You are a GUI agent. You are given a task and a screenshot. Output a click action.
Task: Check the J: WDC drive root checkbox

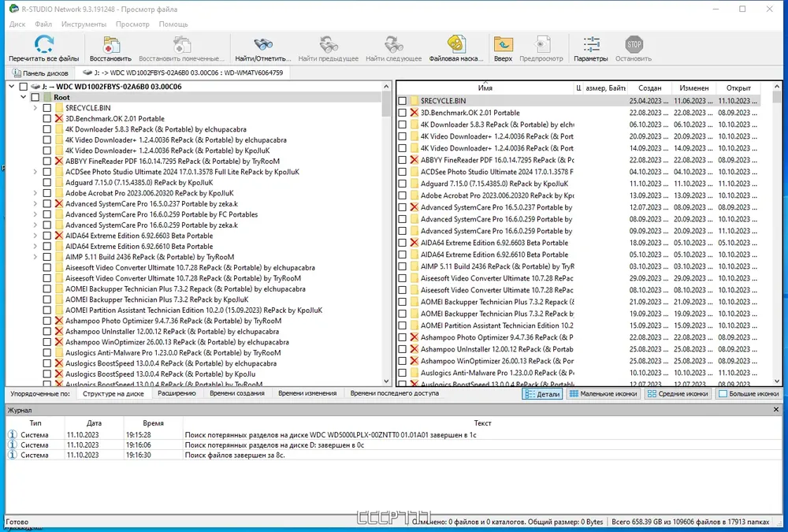(23, 87)
